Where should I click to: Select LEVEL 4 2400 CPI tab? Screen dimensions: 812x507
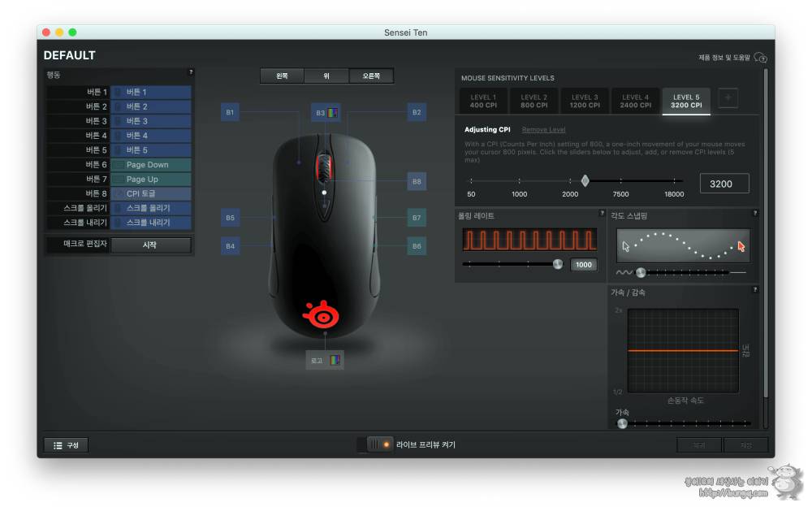[x=636, y=101]
